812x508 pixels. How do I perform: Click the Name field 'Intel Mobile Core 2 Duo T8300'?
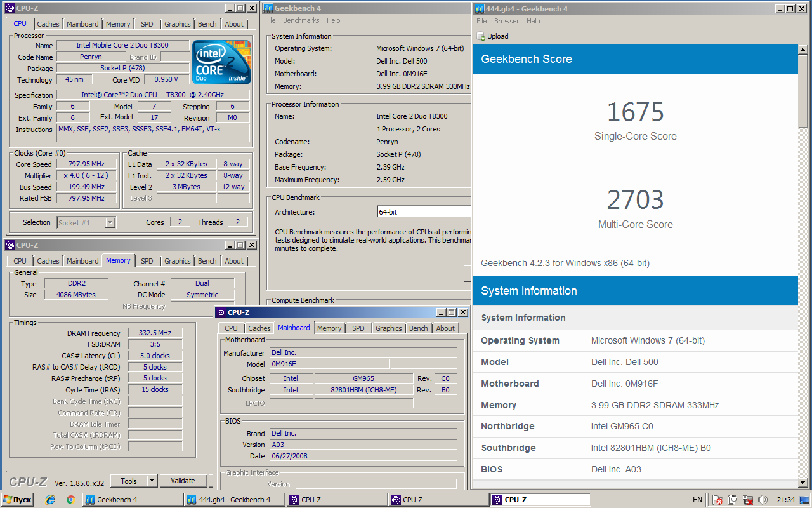123,45
